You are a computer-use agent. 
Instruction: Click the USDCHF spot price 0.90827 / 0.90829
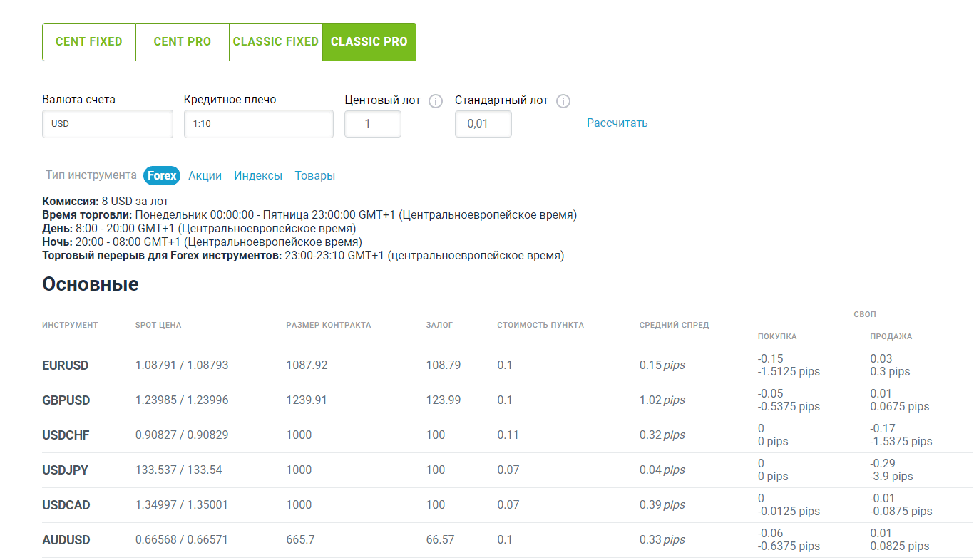(x=182, y=435)
